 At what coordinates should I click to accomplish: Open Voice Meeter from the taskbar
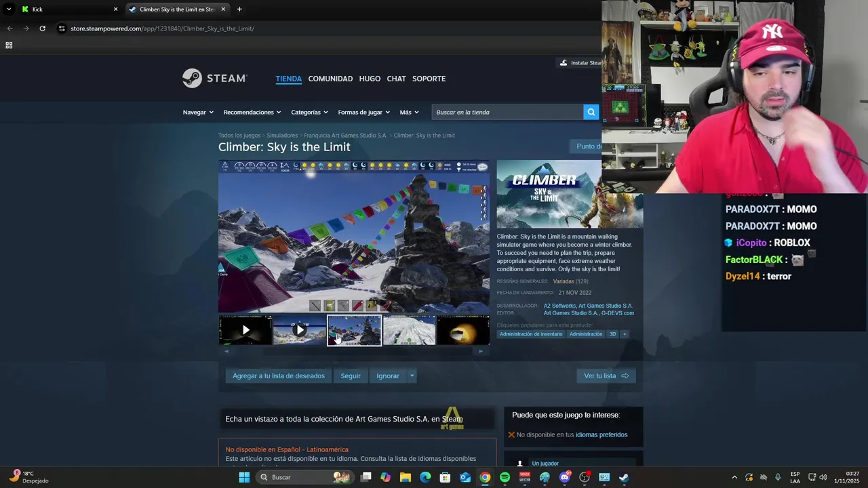(525, 477)
